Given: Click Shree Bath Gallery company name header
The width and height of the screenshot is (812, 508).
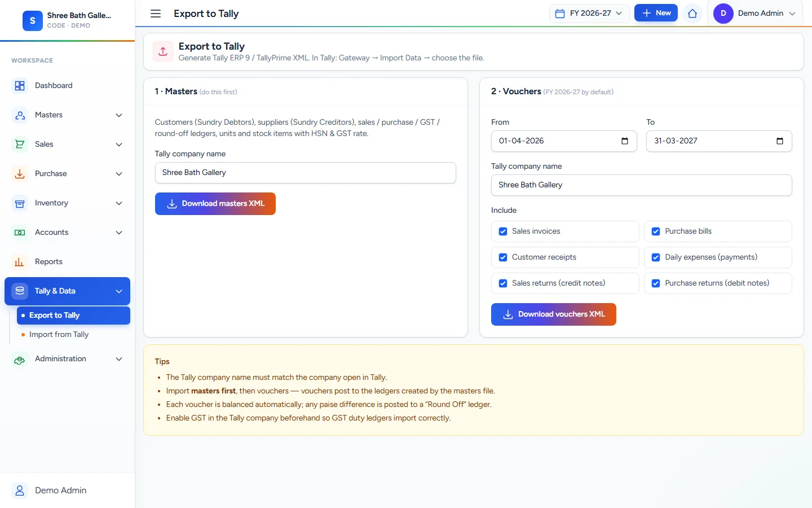Looking at the screenshot, I should (79, 16).
